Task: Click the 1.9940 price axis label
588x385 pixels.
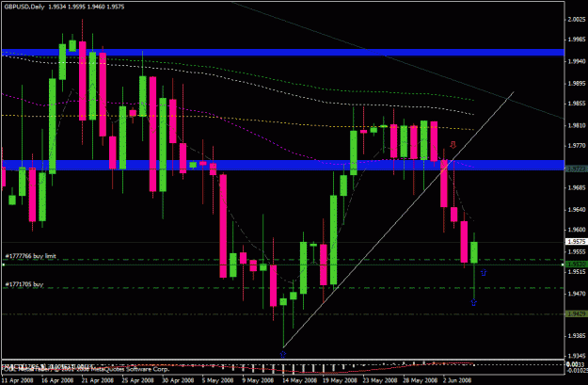Action: 577,61
